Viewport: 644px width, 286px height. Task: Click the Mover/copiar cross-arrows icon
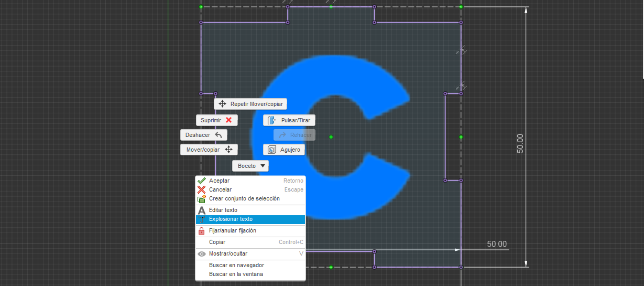tap(229, 150)
